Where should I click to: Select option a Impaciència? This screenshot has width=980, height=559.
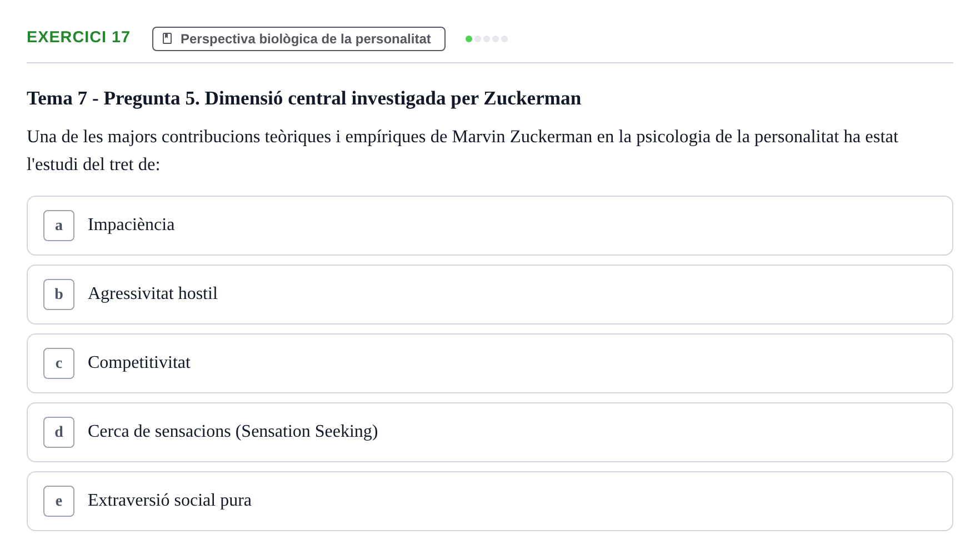(490, 226)
